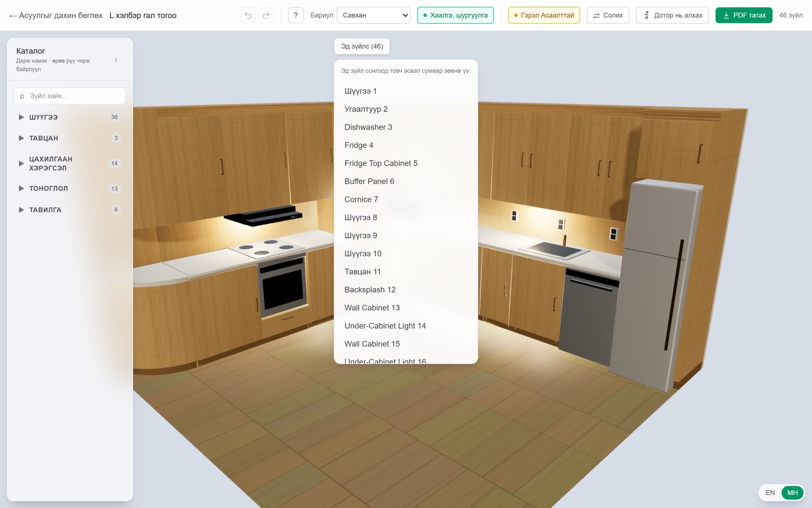Select Buffer Panel 6 entry
812x508 pixels.
point(406,181)
